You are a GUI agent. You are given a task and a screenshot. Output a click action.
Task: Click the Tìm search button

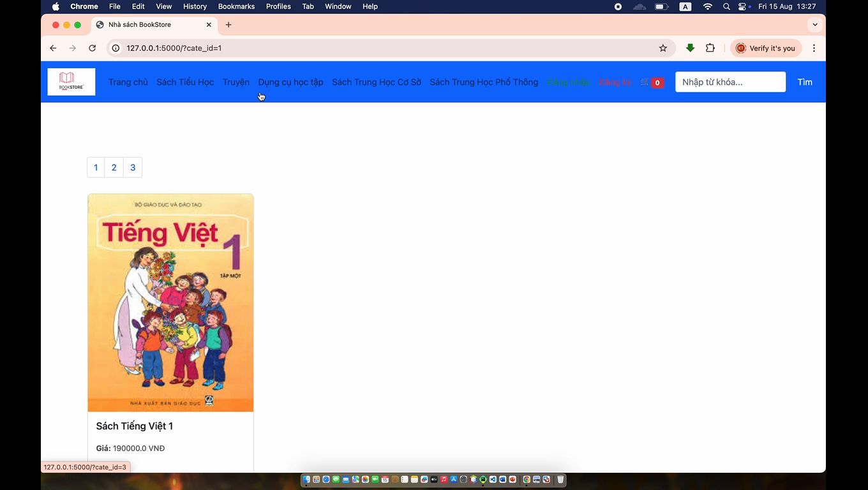click(805, 82)
